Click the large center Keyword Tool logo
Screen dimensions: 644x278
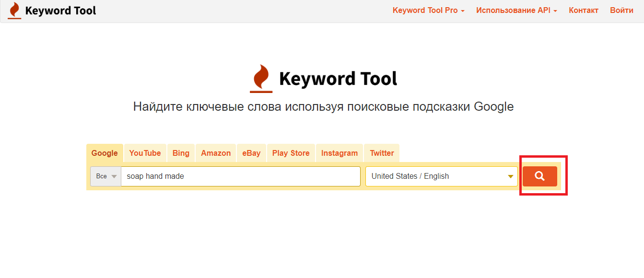pos(324,79)
